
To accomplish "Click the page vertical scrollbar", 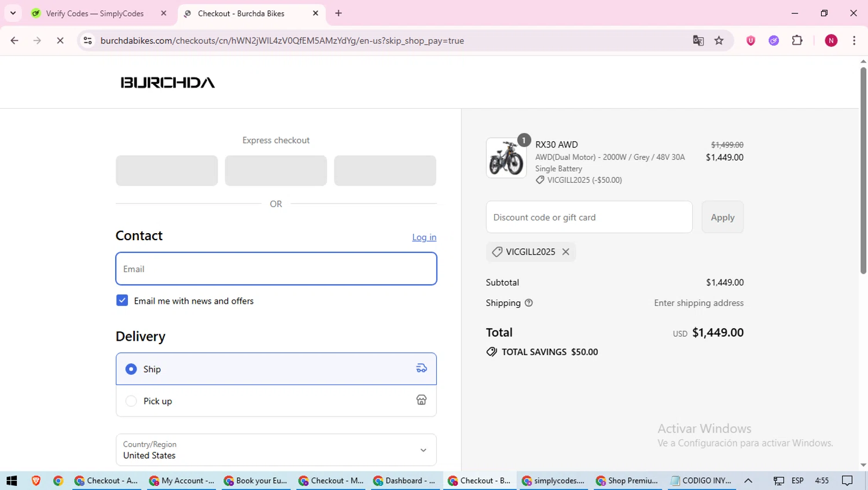I will (x=863, y=171).
